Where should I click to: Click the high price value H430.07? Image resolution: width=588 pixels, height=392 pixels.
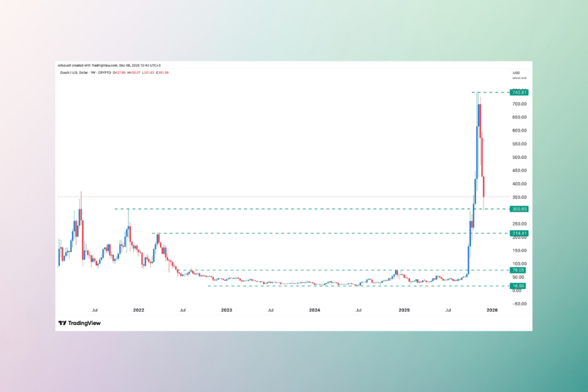(134, 73)
